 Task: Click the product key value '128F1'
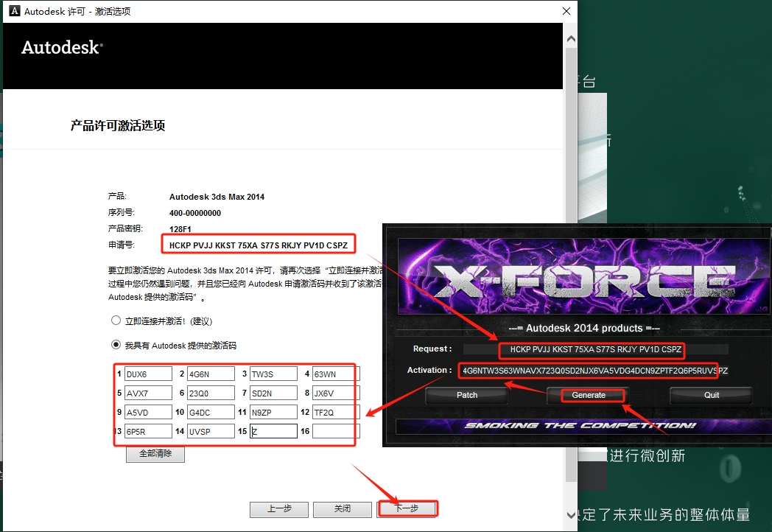pyautogui.click(x=180, y=229)
